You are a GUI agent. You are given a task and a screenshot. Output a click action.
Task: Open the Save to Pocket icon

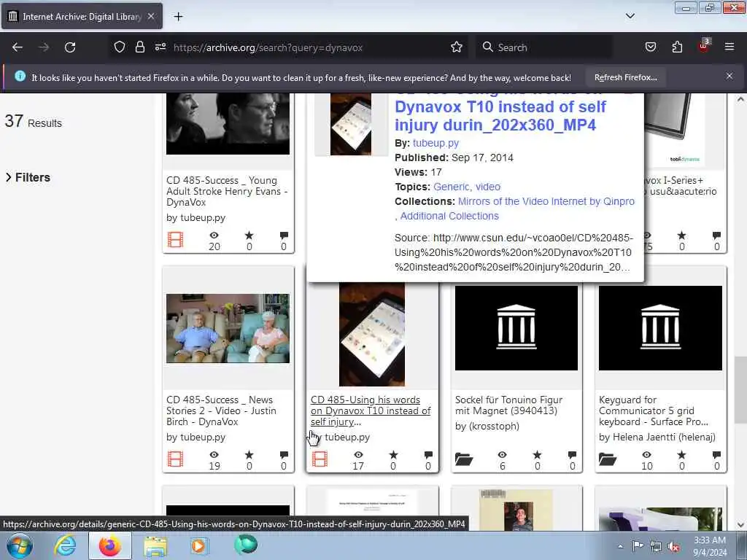650,47
